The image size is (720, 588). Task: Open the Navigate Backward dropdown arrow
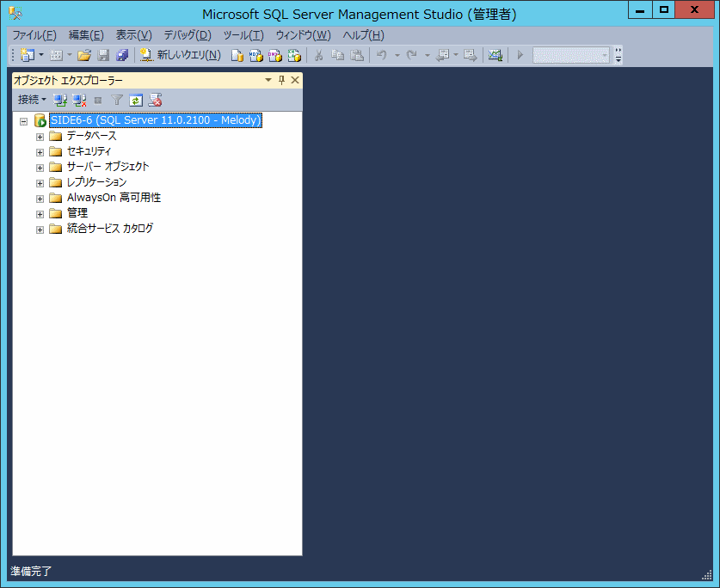click(456, 55)
